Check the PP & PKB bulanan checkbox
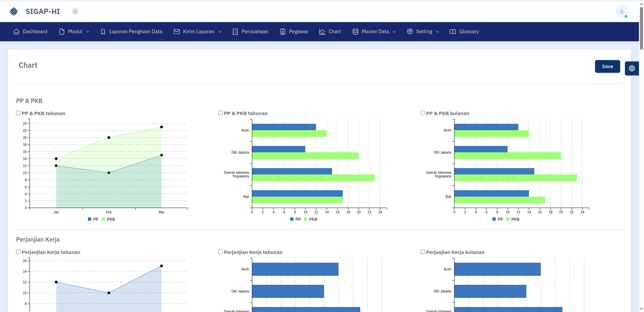 (423, 113)
